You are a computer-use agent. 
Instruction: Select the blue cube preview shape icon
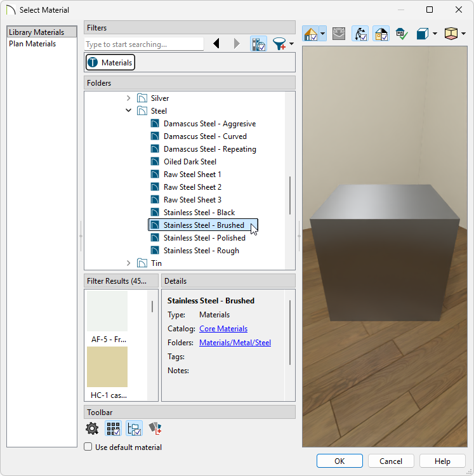click(422, 34)
